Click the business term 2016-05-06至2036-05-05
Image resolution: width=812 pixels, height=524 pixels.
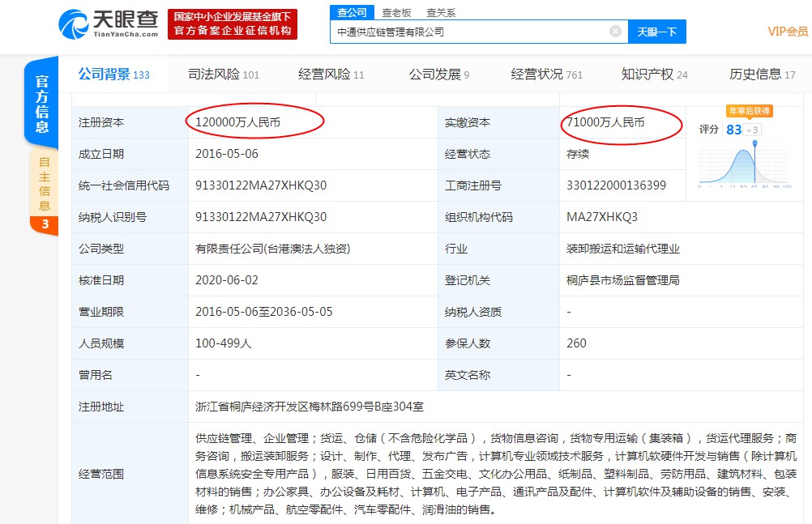click(263, 312)
